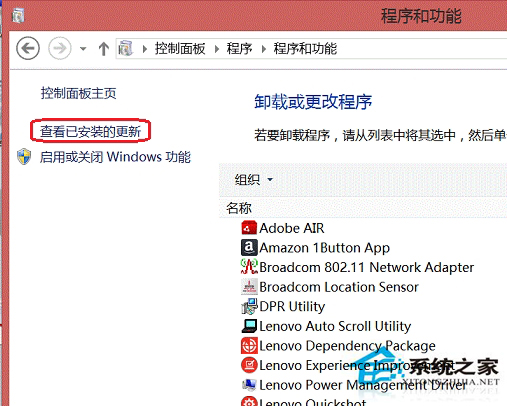Click Lenovo Dependency Package icon
This screenshot has height=406, width=507.
(249, 346)
